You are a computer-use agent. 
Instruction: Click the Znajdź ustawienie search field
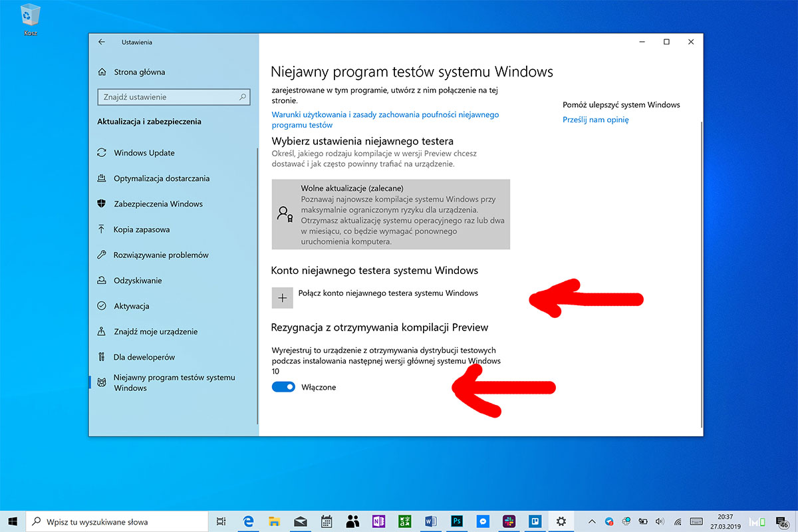(x=174, y=97)
